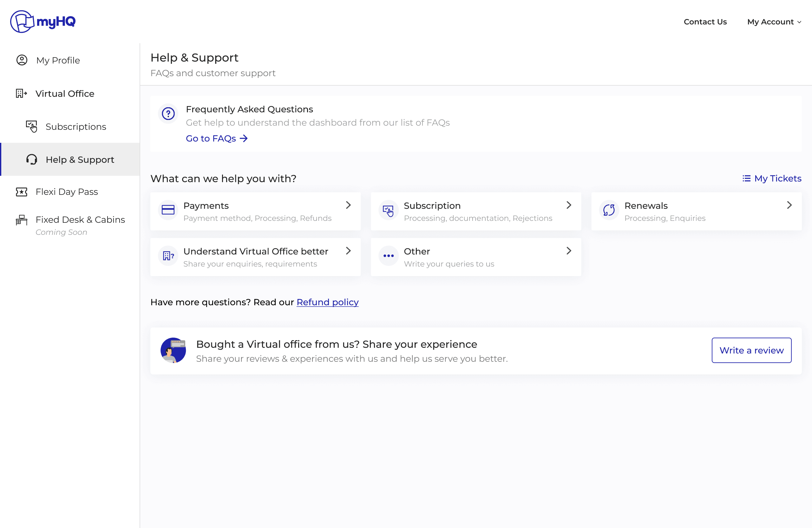Click the Virtual Office building icon
812x528 pixels.
click(x=21, y=93)
